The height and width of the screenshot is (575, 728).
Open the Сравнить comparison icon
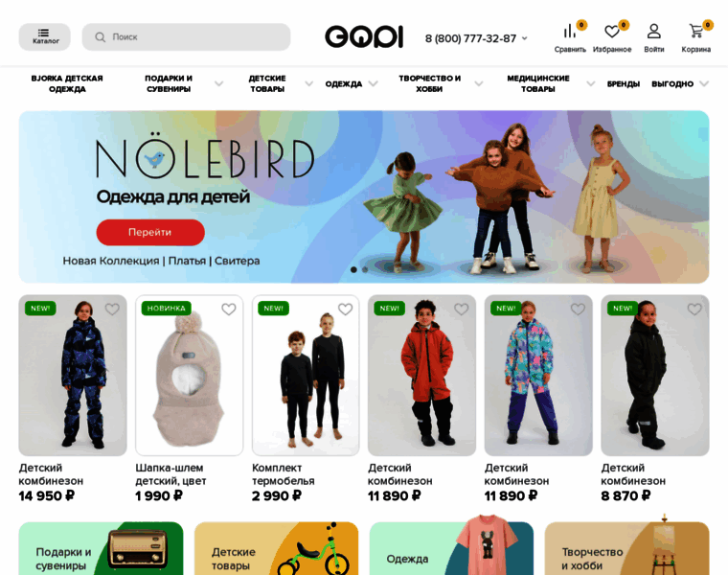coord(570,32)
